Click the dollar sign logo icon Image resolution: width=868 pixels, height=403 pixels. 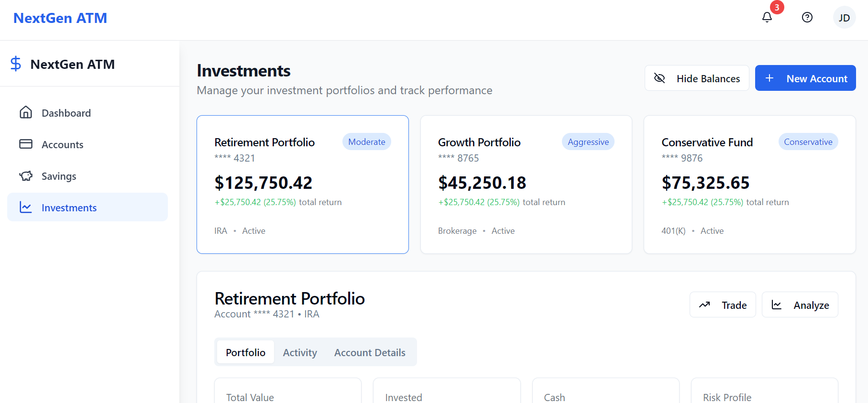(16, 64)
